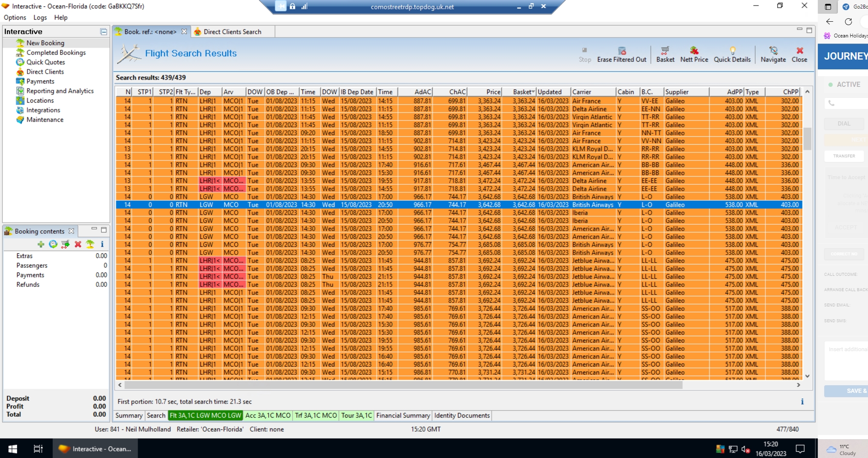868x458 pixels.
Task: Sort results by Basket column header
Action: click(x=519, y=92)
